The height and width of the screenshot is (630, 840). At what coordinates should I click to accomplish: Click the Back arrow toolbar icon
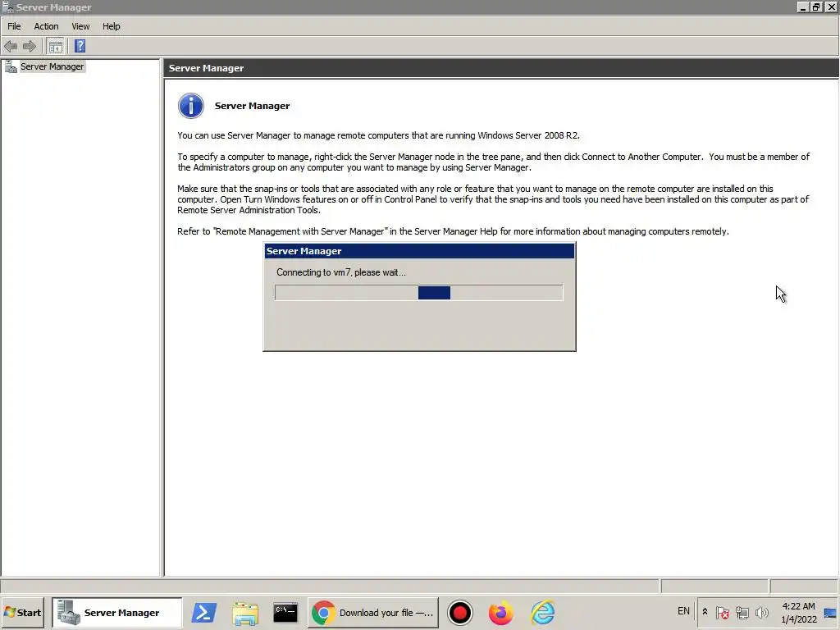coord(11,47)
